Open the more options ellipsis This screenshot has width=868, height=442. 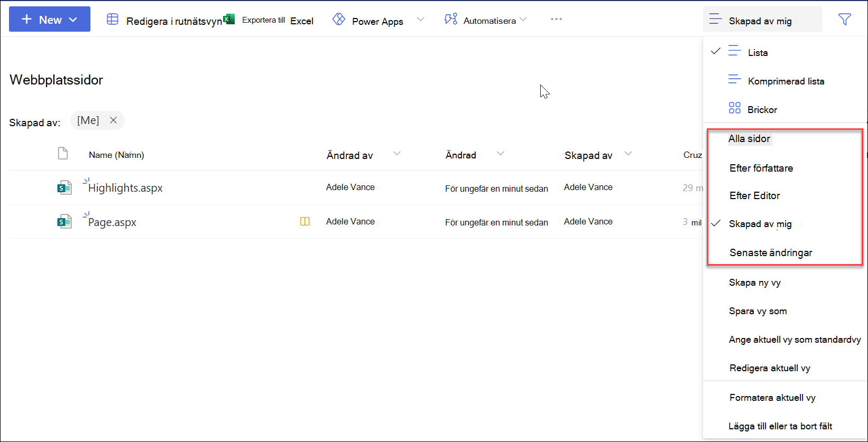556,19
